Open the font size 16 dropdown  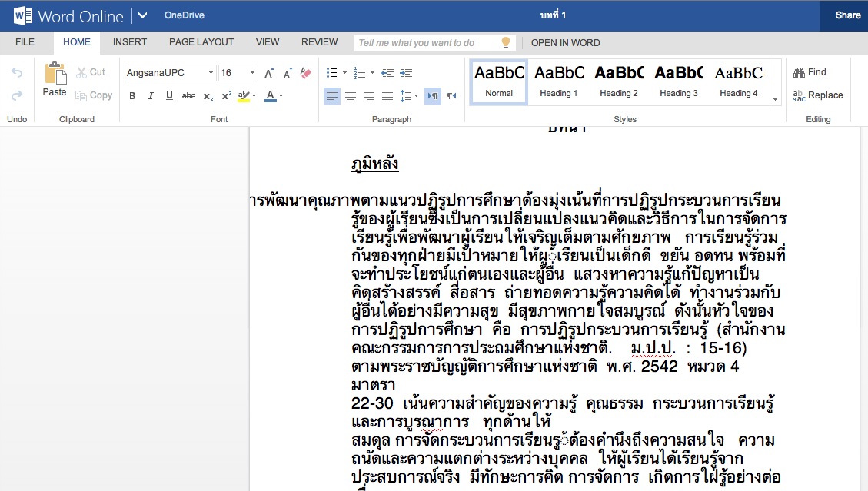click(x=238, y=73)
